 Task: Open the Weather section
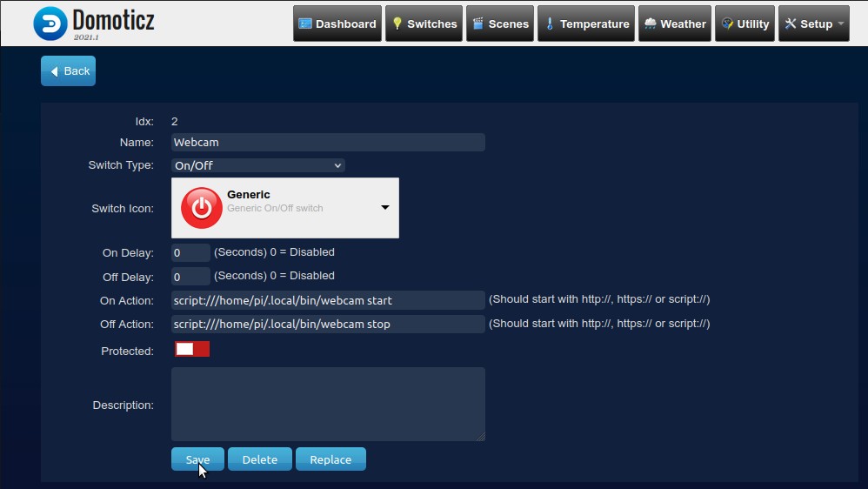click(x=675, y=23)
